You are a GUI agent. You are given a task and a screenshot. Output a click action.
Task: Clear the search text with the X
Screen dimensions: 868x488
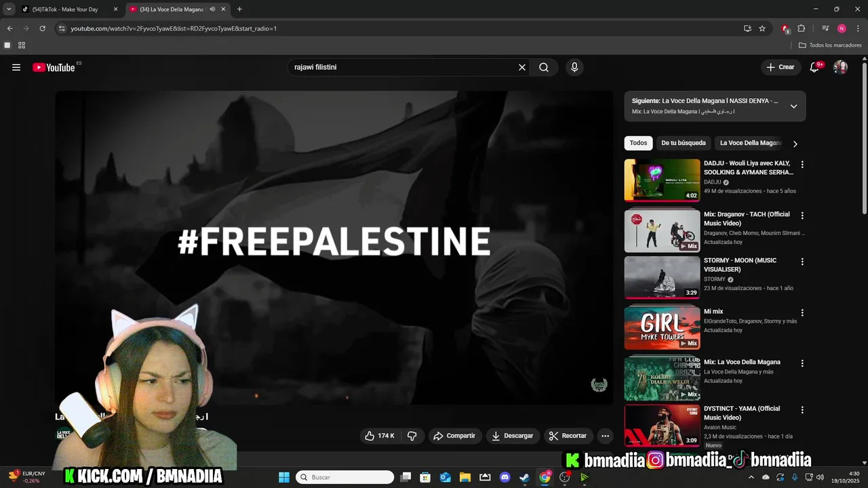coord(522,67)
